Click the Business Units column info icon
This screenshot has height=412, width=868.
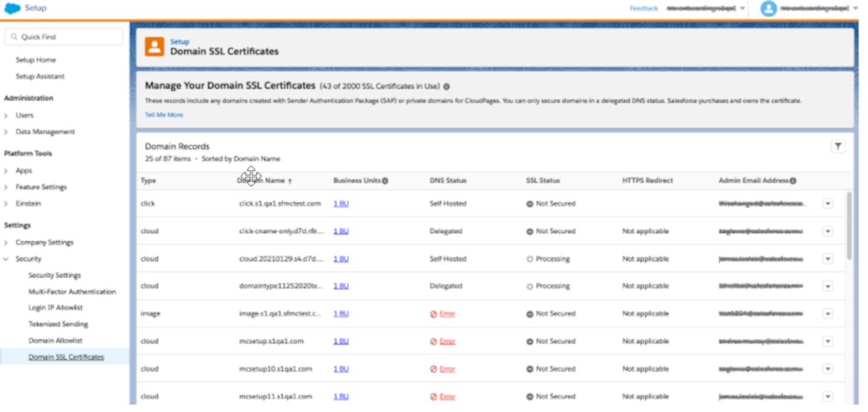[x=385, y=180]
